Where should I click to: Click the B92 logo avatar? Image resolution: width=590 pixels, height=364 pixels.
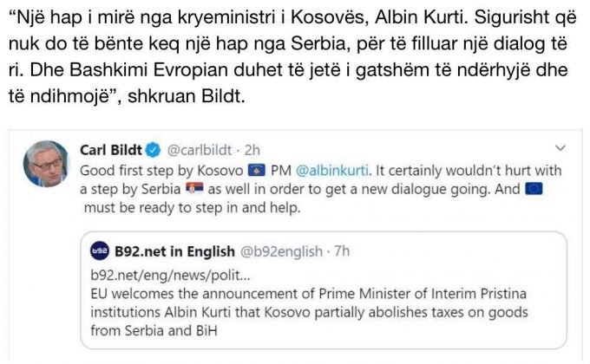click(x=101, y=252)
